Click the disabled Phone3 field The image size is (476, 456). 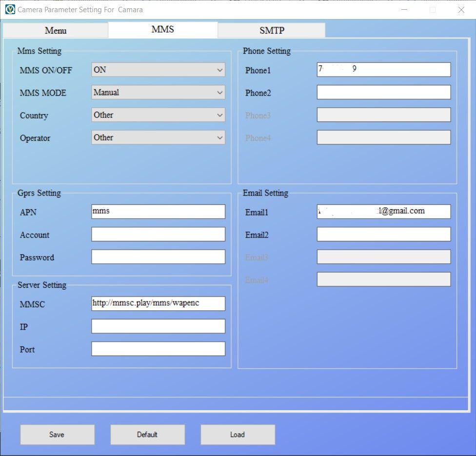point(384,115)
